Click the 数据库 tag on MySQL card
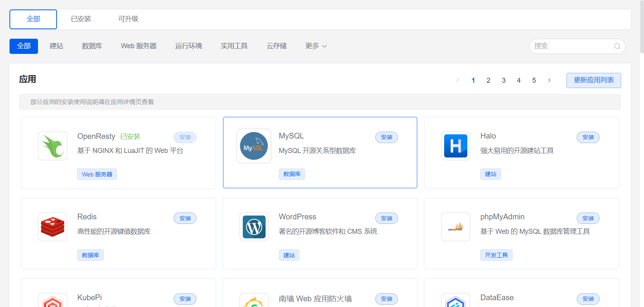The height and width of the screenshot is (307, 644). [292, 174]
